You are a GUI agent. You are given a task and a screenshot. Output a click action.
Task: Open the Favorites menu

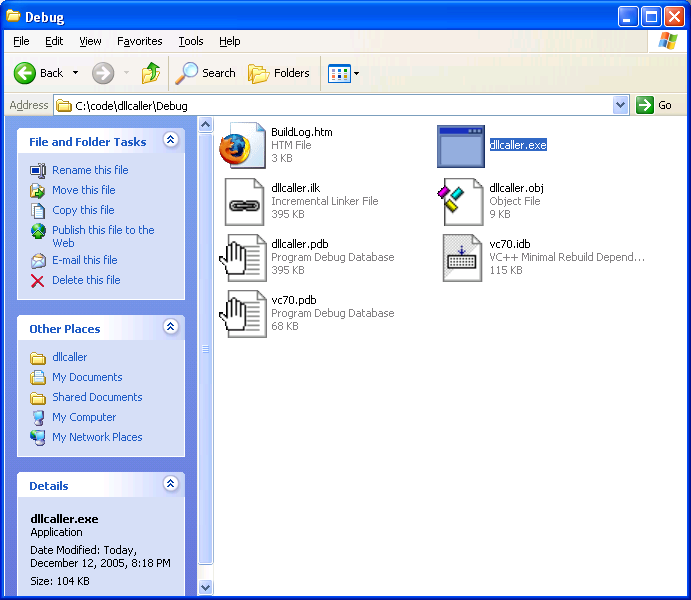click(x=139, y=41)
